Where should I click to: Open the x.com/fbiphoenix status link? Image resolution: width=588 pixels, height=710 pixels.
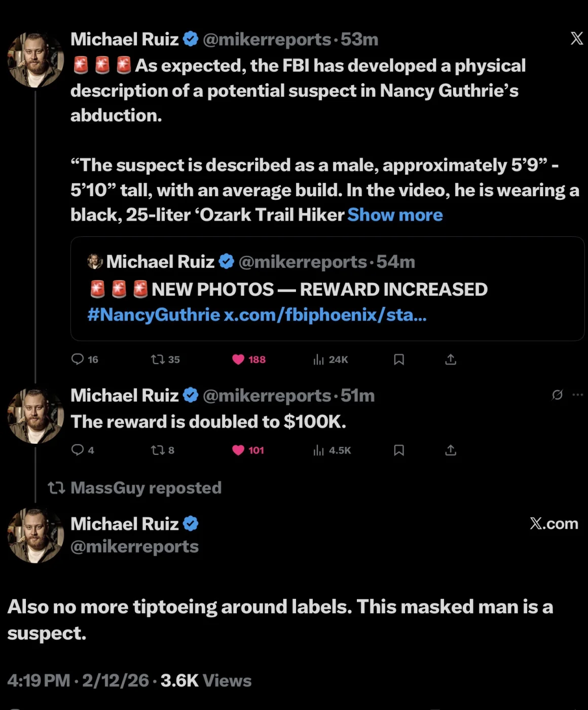(325, 315)
